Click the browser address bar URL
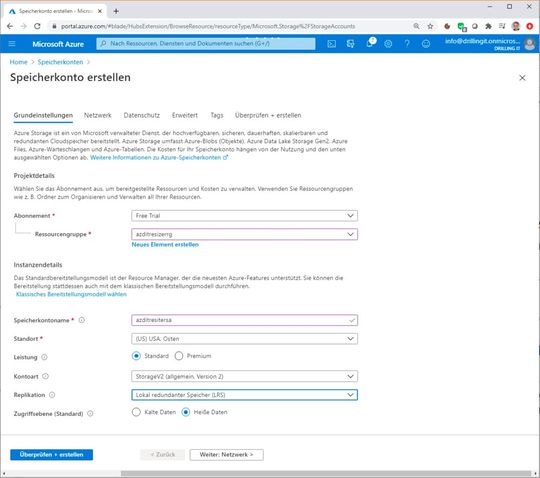 click(x=208, y=26)
